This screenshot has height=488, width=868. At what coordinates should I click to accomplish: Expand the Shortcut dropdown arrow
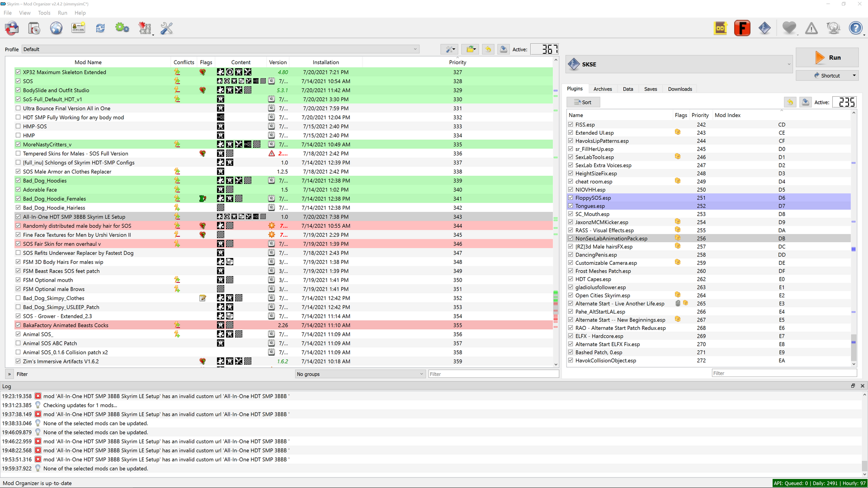(x=854, y=75)
